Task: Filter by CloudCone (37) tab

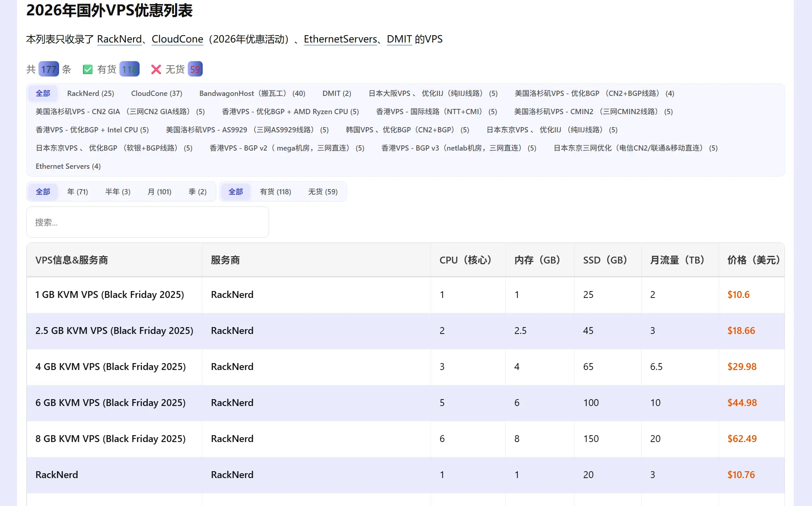Action: click(x=157, y=94)
